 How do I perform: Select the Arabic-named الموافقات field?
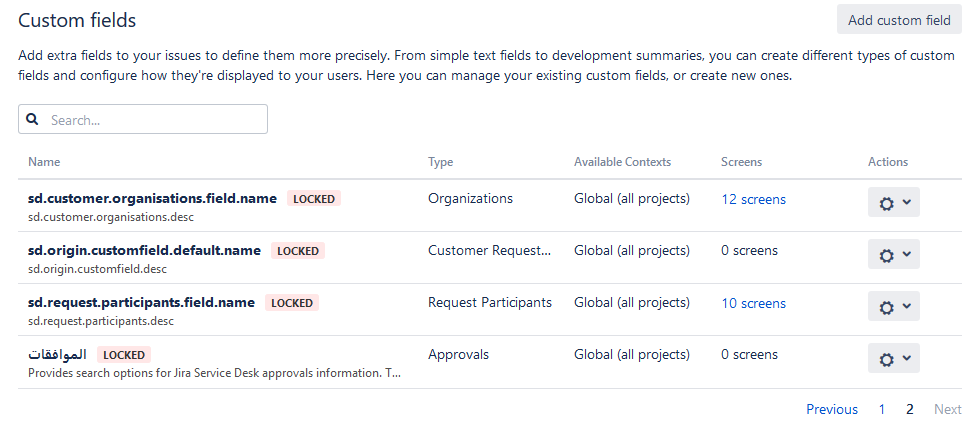[57, 355]
